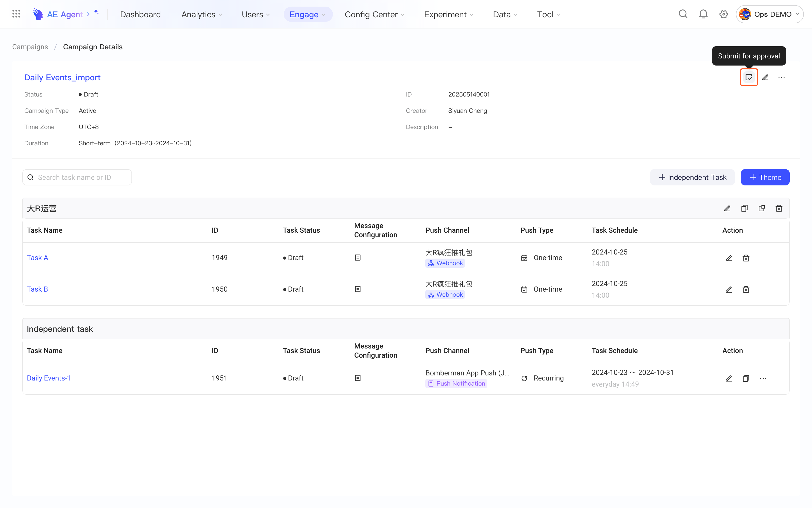The image size is (812, 508).
Task: Open campaign more options menu
Action: (x=782, y=77)
